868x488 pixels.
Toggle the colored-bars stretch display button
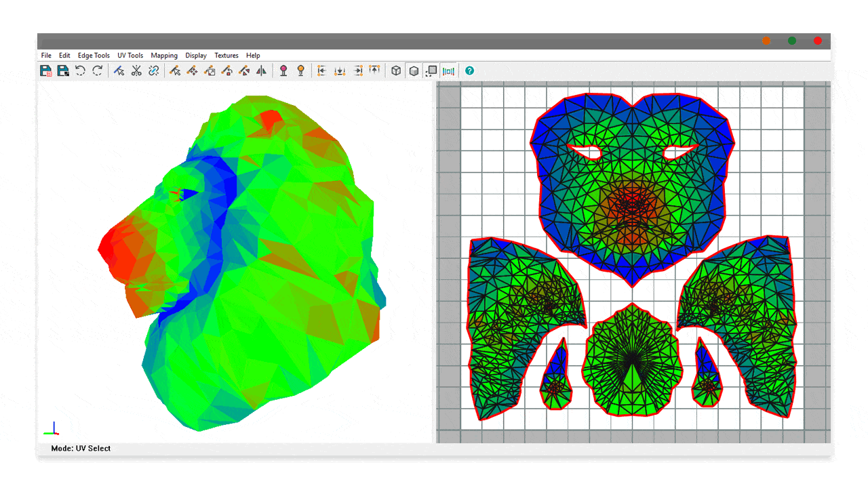click(x=448, y=70)
